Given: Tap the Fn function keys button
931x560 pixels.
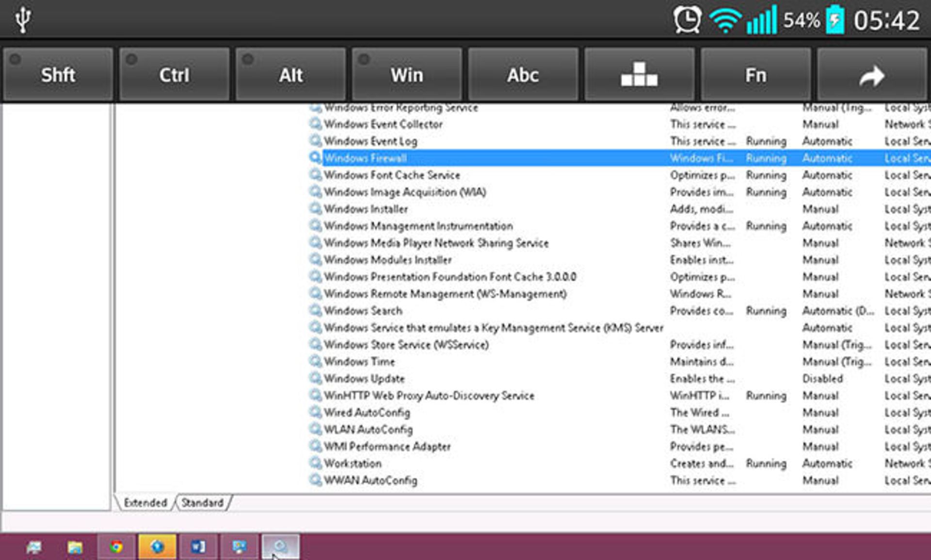Looking at the screenshot, I should [755, 74].
